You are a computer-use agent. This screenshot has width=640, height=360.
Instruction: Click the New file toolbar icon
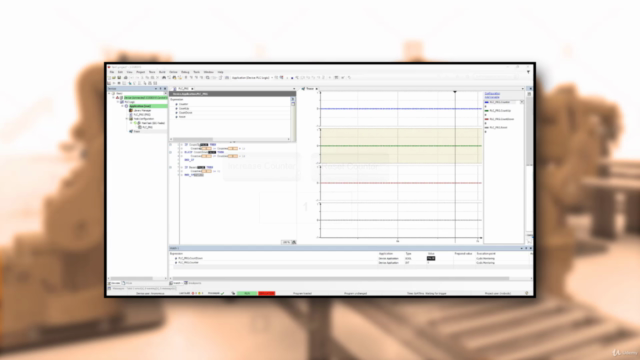pos(109,78)
